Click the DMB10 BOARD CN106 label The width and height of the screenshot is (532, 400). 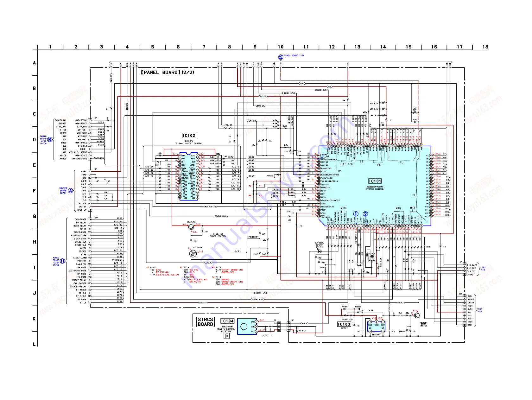click(x=43, y=140)
